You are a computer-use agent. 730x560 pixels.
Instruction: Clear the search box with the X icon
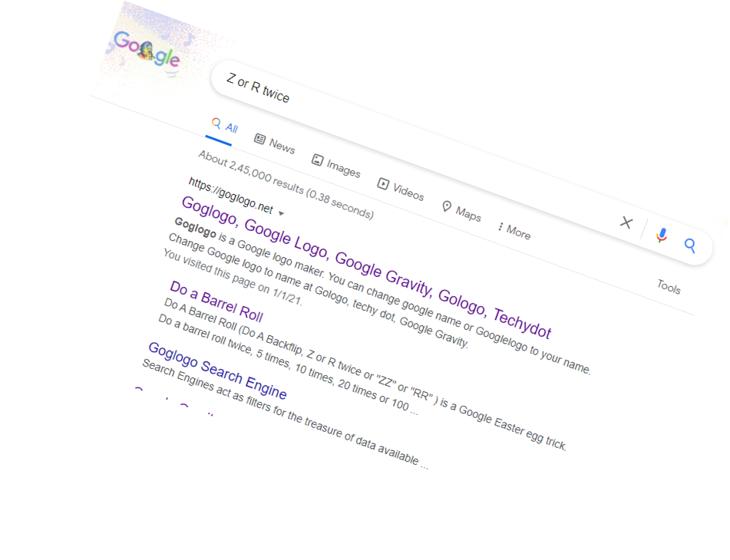coord(626,222)
